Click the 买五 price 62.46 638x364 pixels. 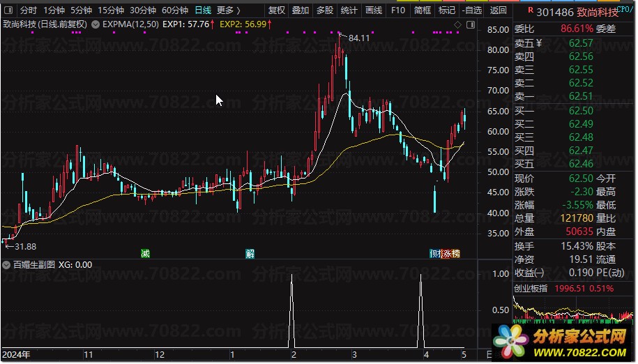tap(581, 163)
